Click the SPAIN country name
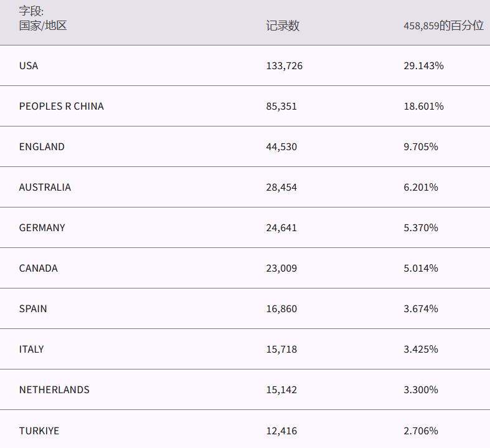490x448 pixels. [33, 308]
